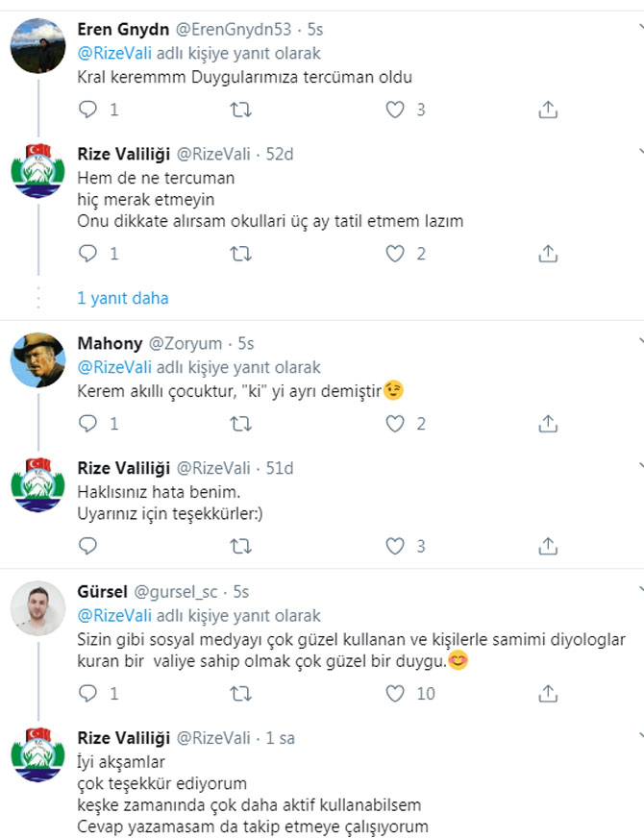Screen dimensions: 644x838
Task: Reply to Eren Gnydn's tweet
Action: point(88,110)
